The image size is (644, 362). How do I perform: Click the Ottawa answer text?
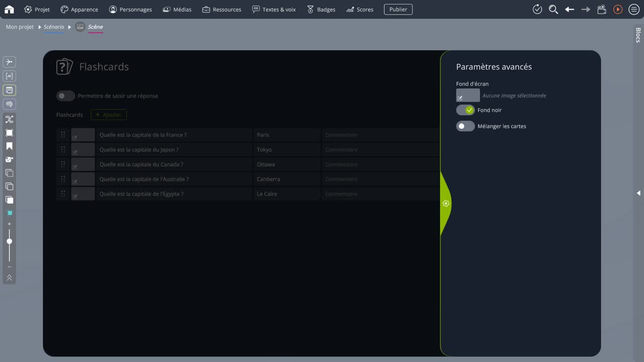(x=266, y=164)
